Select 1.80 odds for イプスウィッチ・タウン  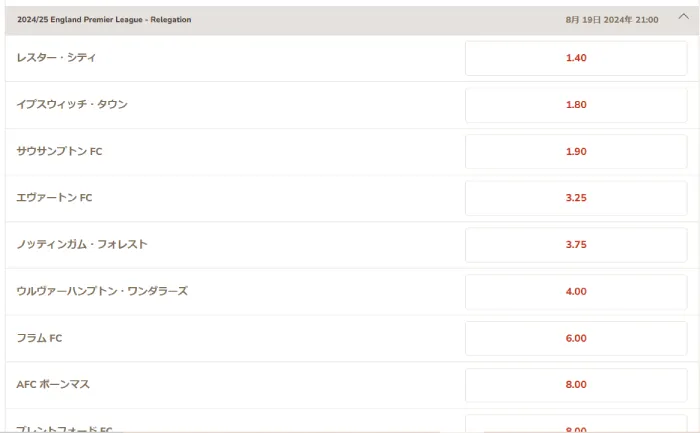(x=576, y=105)
